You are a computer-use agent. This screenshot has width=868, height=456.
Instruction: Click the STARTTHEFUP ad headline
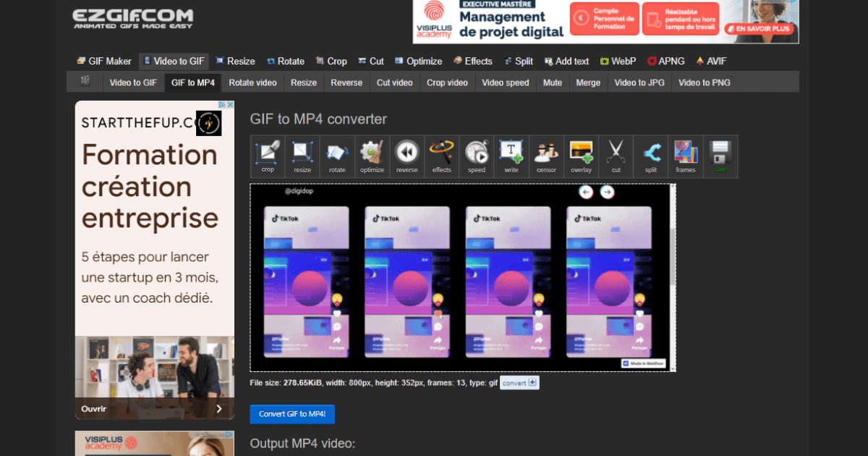click(x=149, y=186)
